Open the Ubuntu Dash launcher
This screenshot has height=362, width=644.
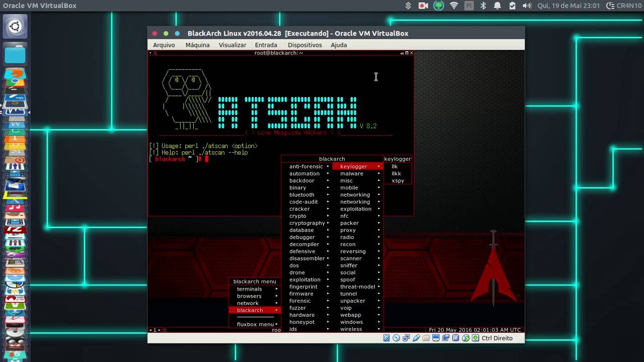click(x=15, y=27)
